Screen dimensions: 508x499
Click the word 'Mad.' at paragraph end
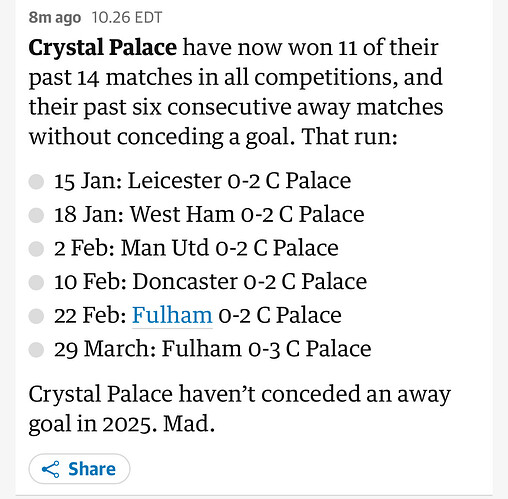[189, 424]
